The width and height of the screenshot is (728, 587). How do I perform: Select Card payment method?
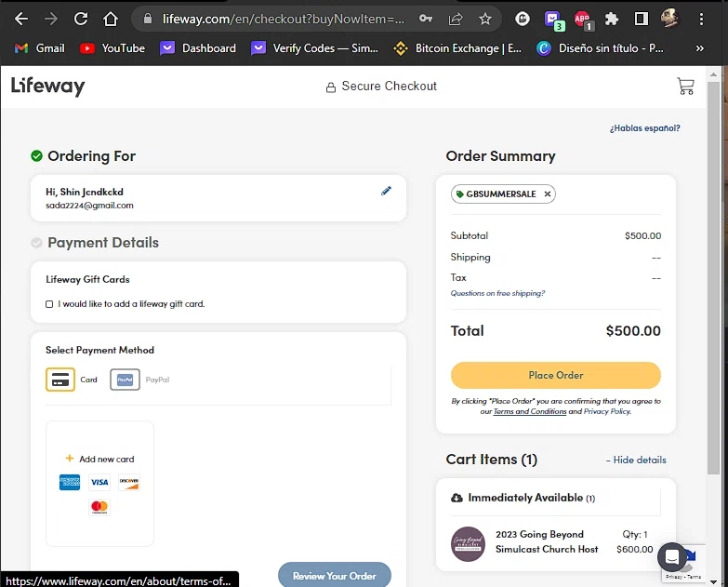(x=60, y=380)
